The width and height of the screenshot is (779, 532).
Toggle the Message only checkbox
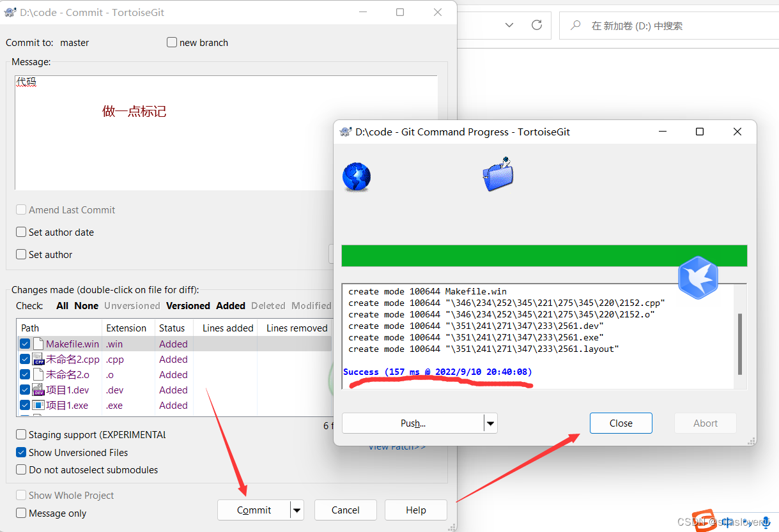[21, 513]
